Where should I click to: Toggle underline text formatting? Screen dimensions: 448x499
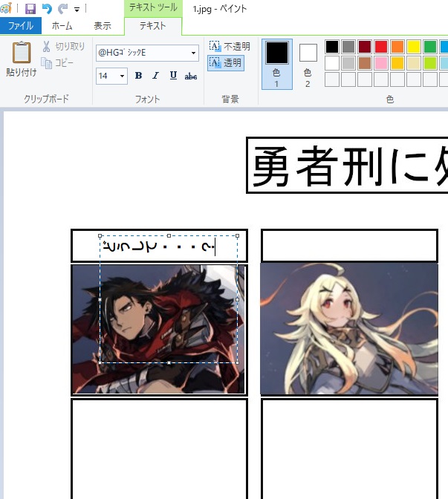tap(173, 76)
